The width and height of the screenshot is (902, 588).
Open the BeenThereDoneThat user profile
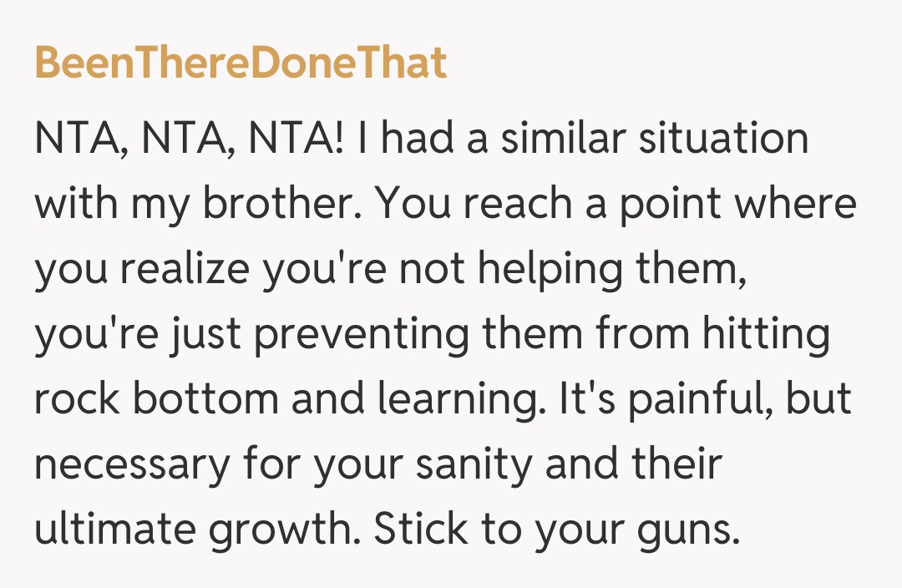pos(241,63)
